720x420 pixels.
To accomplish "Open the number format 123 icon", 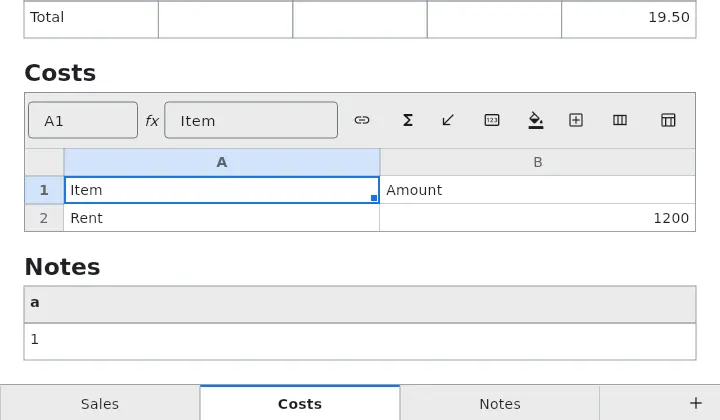I will (492, 120).
